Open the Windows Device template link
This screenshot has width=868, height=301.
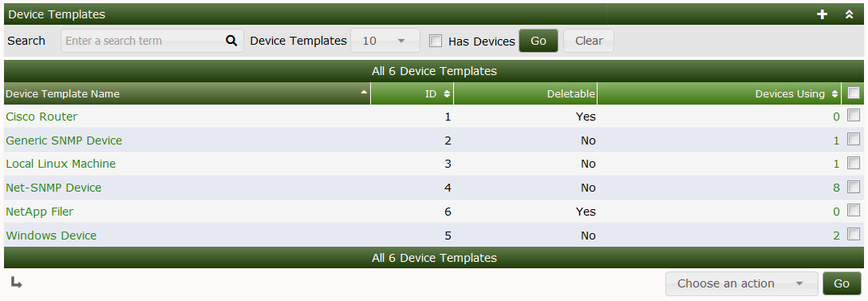click(51, 236)
